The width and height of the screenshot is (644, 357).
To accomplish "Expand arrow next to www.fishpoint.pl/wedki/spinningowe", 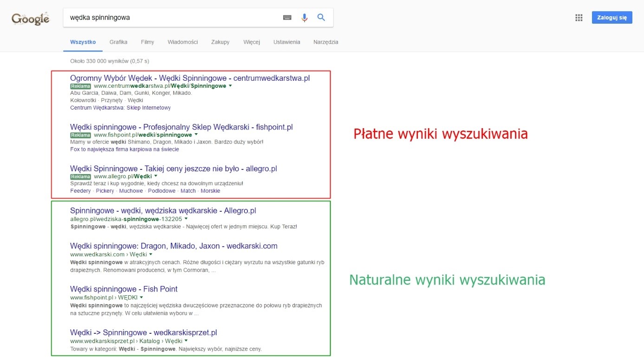I will click(x=196, y=135).
